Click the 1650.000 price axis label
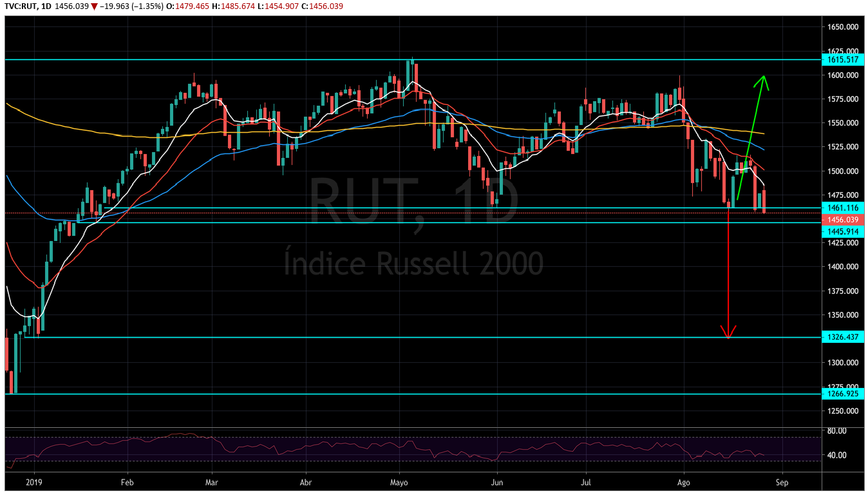This screenshot has height=493, width=868. pyautogui.click(x=844, y=27)
